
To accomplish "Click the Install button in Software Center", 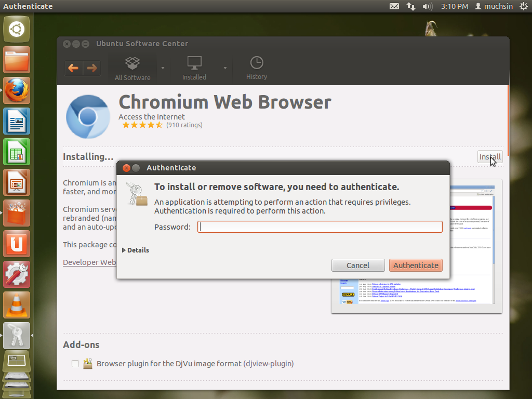I will click(x=490, y=157).
